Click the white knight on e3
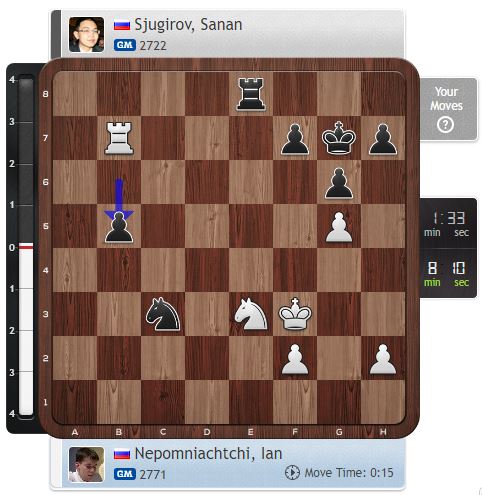482x495 pixels. (251, 314)
